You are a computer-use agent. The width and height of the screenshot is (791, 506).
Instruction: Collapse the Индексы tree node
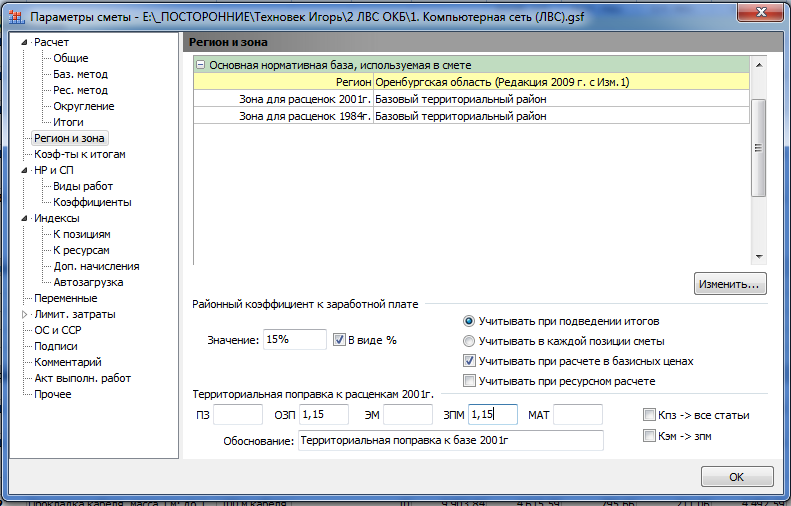pyautogui.click(x=24, y=218)
